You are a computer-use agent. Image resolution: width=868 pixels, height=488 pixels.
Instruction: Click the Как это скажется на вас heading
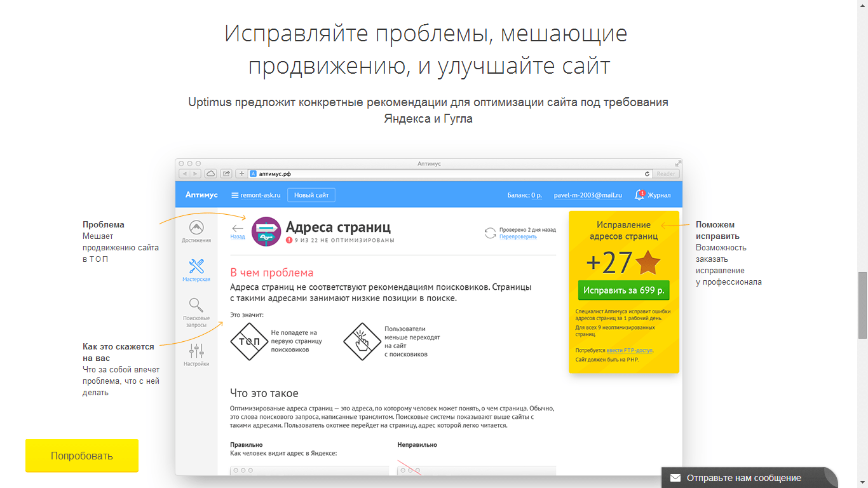[118, 353]
